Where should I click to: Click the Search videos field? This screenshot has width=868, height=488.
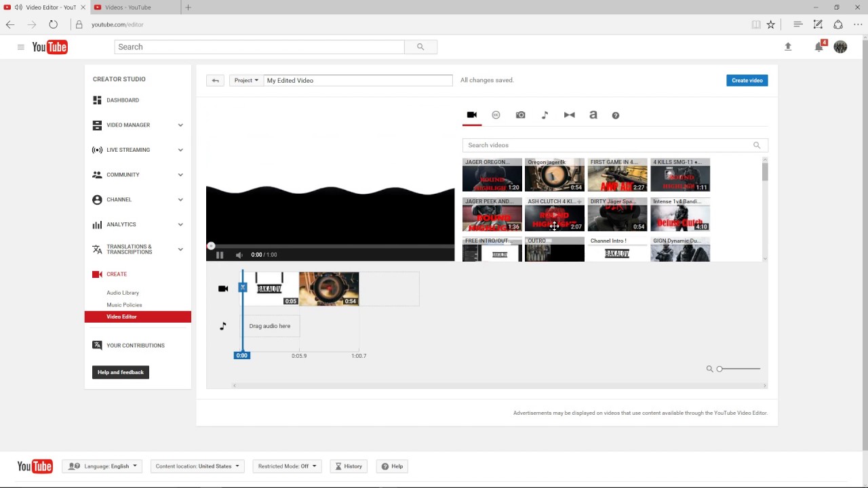pos(615,145)
